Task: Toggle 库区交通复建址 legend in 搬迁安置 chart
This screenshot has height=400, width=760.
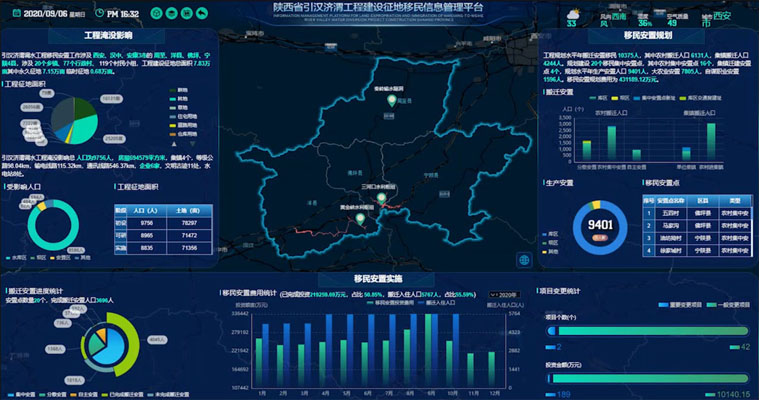Action: 700,98
